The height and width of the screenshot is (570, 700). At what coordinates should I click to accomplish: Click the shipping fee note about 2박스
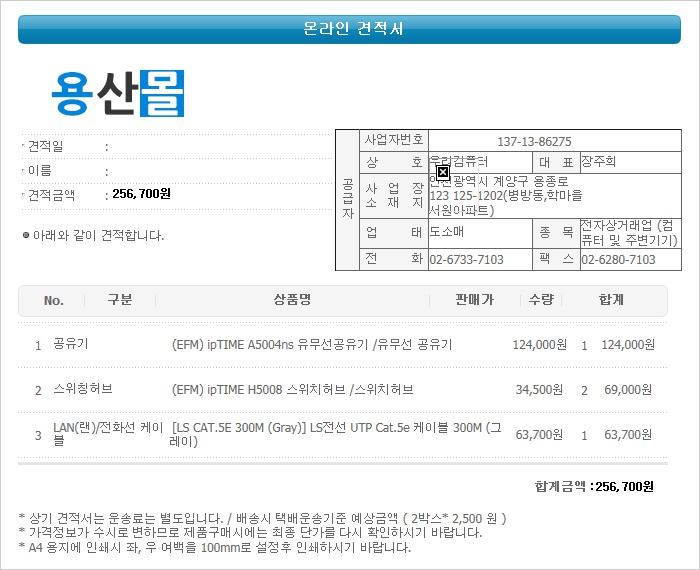coord(262,518)
